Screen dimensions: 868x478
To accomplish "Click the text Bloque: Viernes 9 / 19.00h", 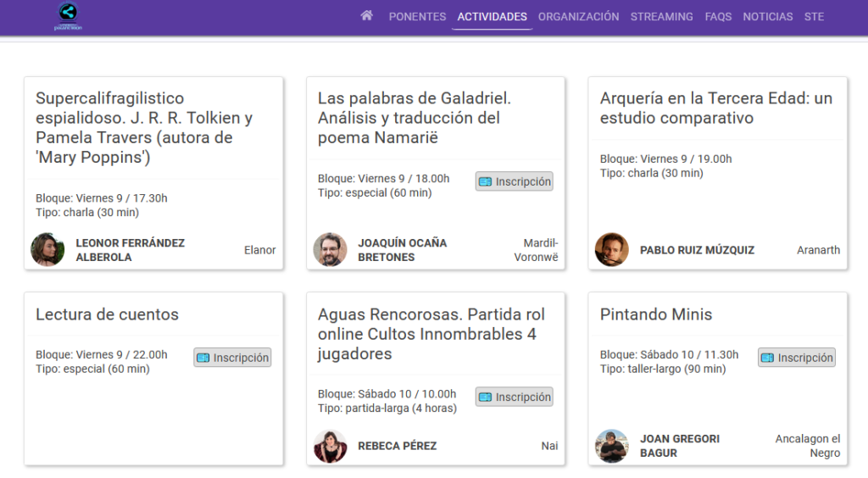I will 665,158.
